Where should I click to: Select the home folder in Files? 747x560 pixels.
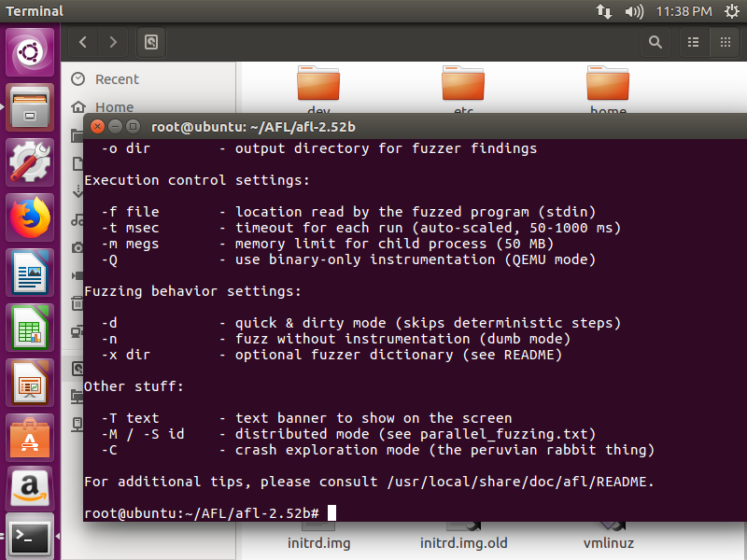tap(608, 90)
